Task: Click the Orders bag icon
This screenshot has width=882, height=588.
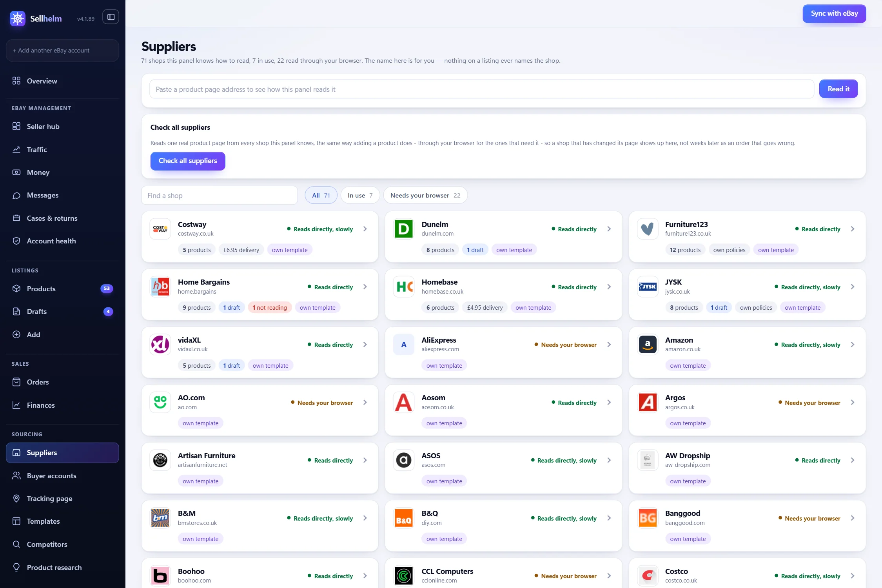Action: tap(16, 382)
